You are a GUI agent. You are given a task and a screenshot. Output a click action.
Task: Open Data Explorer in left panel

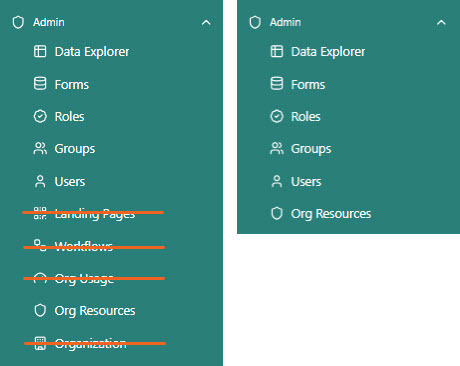pos(92,52)
